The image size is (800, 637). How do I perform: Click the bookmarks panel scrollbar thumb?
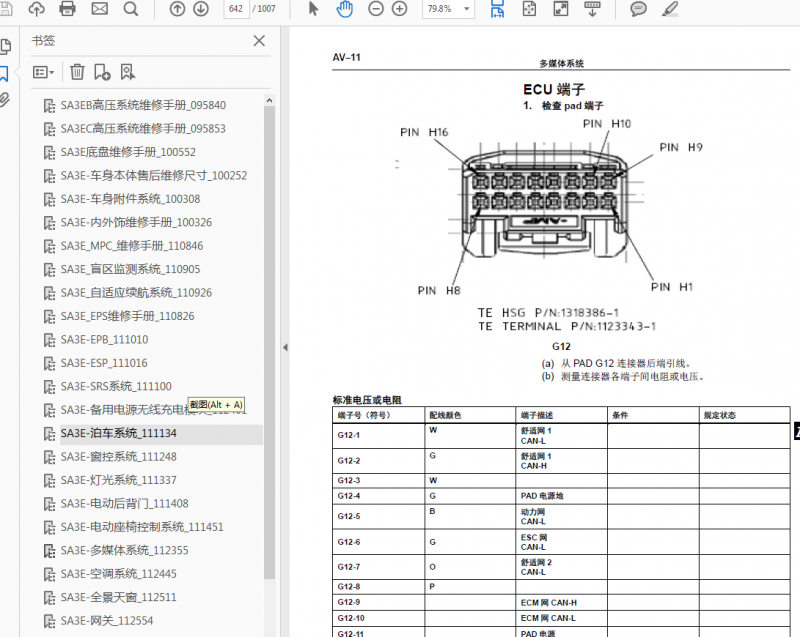(269, 342)
